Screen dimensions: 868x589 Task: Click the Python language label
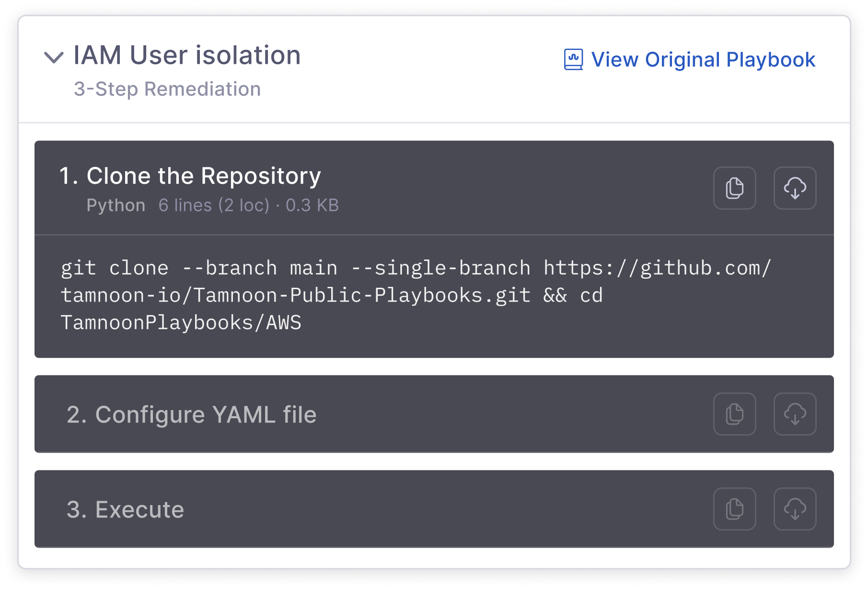(116, 205)
